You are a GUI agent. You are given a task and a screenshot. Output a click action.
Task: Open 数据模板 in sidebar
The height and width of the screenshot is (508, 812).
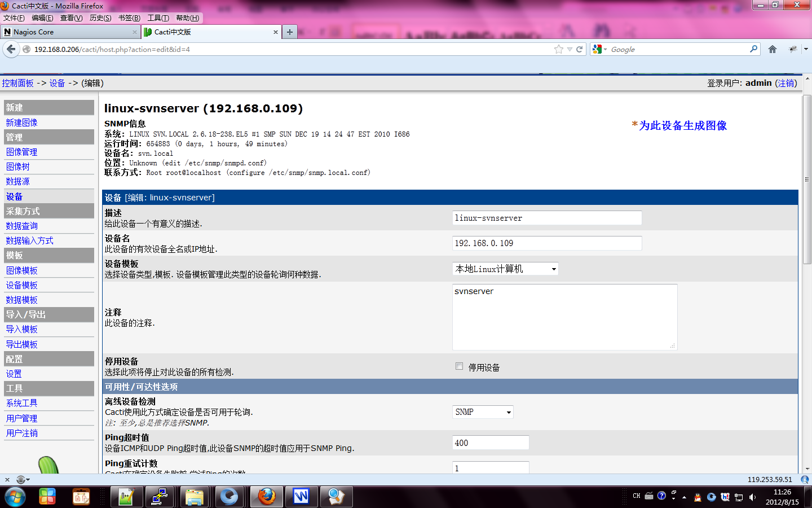click(x=21, y=300)
